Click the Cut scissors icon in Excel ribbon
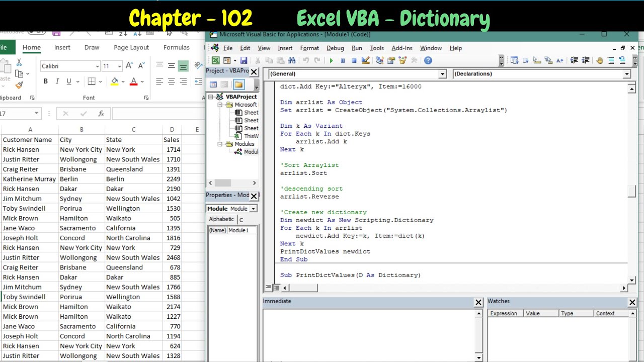The width and height of the screenshot is (644, 362). [x=19, y=62]
